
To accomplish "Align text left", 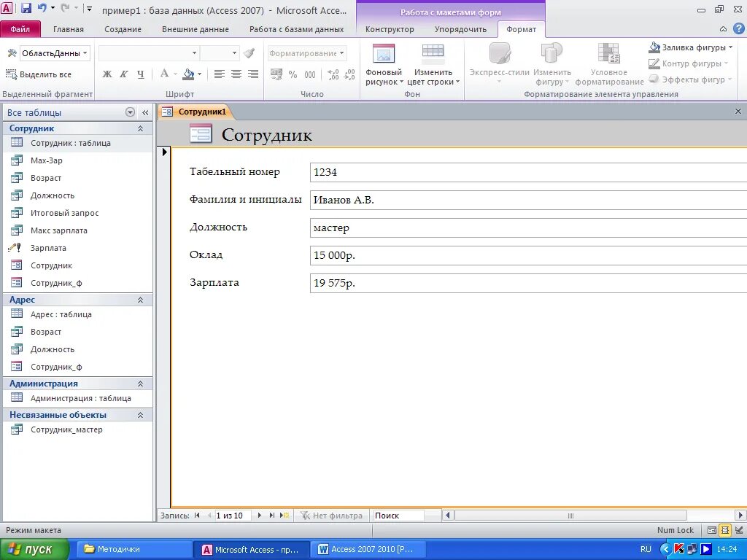I will pyautogui.click(x=219, y=74).
